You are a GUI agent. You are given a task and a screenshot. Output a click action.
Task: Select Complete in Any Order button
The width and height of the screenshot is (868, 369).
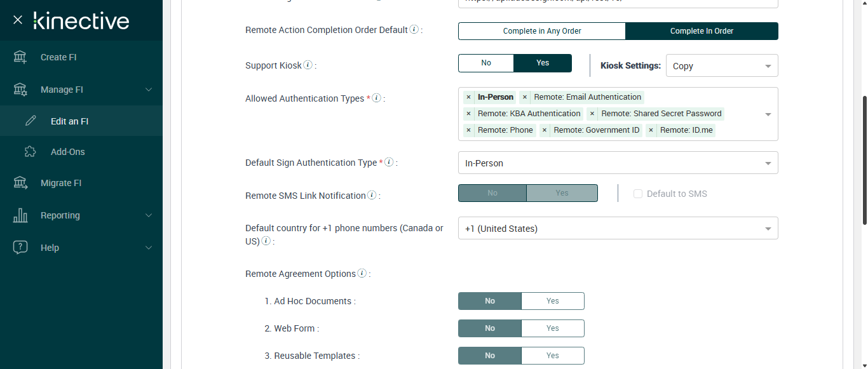(x=542, y=31)
